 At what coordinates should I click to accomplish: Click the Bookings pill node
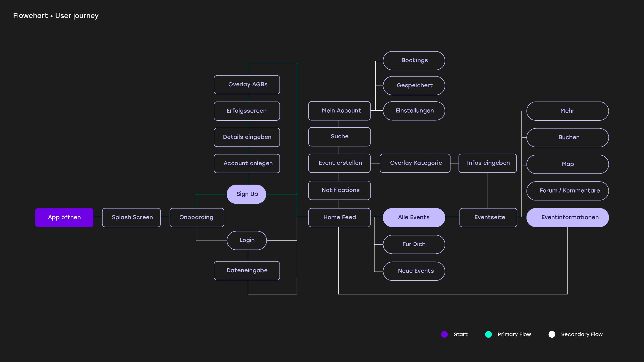[x=414, y=60]
